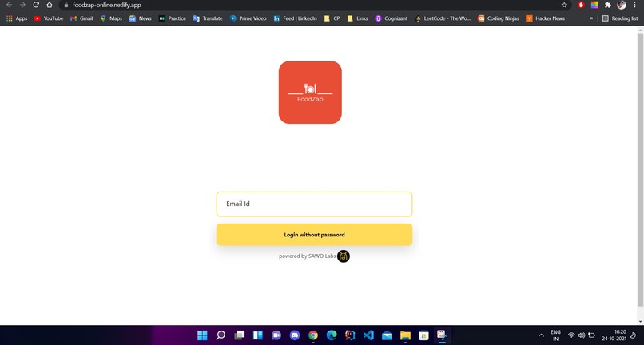Open the battery status tray icon
644x345 pixels.
pyautogui.click(x=592, y=335)
